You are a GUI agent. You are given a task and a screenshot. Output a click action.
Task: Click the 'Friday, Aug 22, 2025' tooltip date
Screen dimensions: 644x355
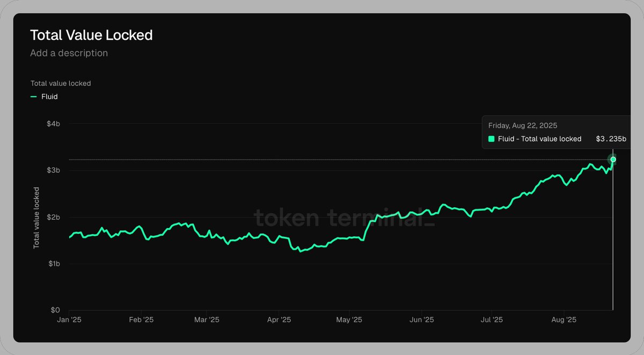point(523,125)
